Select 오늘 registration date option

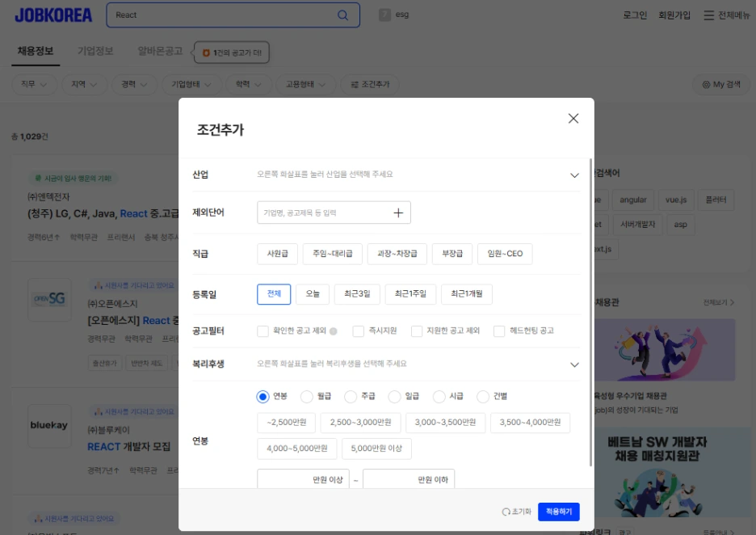[313, 294]
